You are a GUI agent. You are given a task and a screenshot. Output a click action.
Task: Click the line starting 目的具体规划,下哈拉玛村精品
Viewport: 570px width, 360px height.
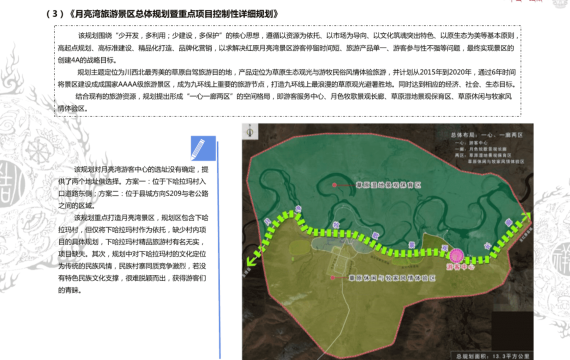(x=131, y=242)
